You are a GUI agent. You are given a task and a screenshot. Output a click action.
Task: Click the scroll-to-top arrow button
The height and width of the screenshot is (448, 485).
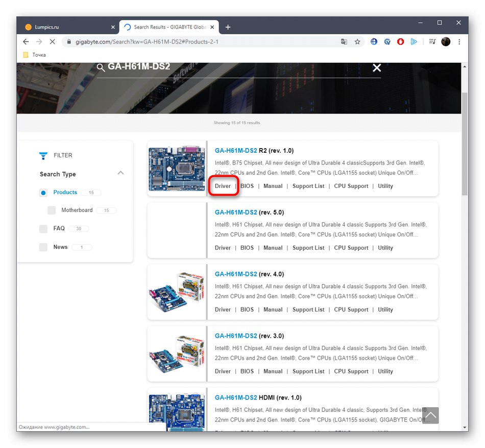coord(430,415)
